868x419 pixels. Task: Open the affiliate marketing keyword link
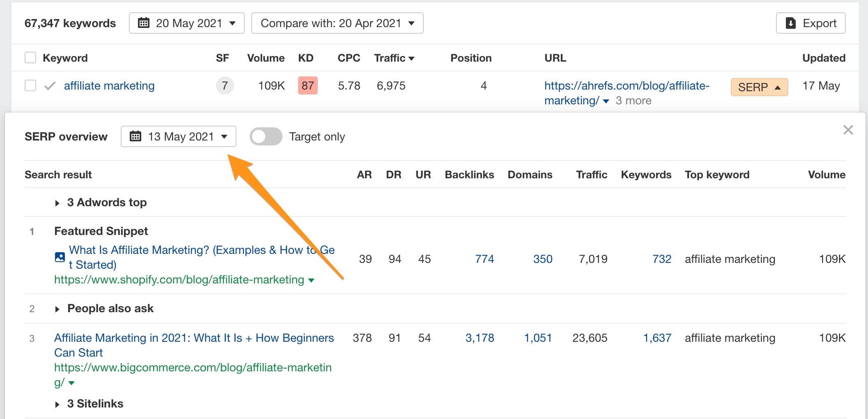[x=109, y=86]
